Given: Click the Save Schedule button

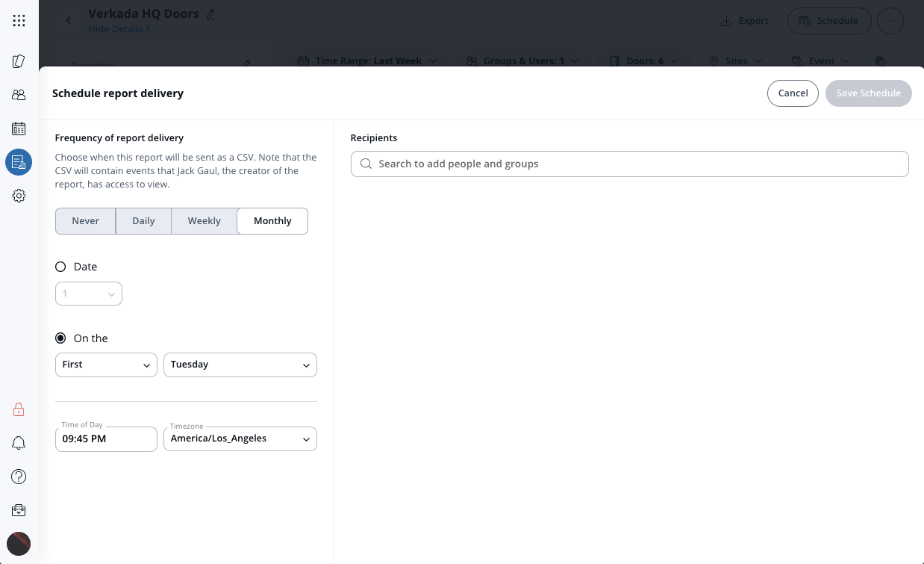Looking at the screenshot, I should 868,93.
